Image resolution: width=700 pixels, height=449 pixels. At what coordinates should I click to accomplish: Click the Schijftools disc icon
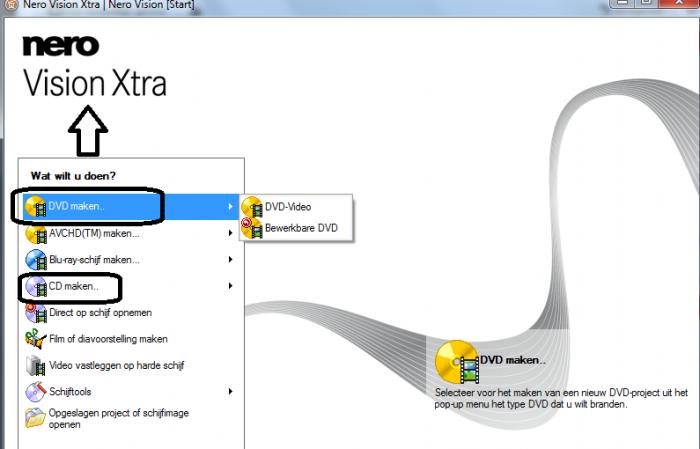click(36, 392)
